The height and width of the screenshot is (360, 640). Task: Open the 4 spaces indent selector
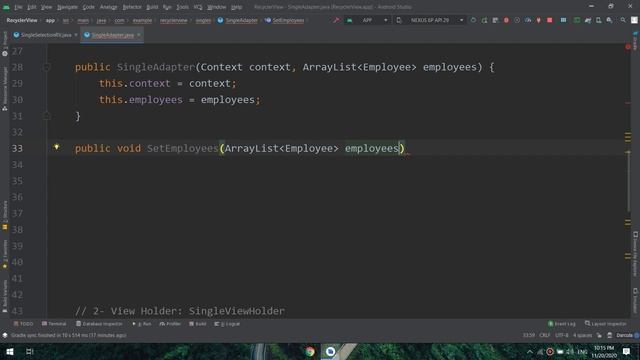582,335
